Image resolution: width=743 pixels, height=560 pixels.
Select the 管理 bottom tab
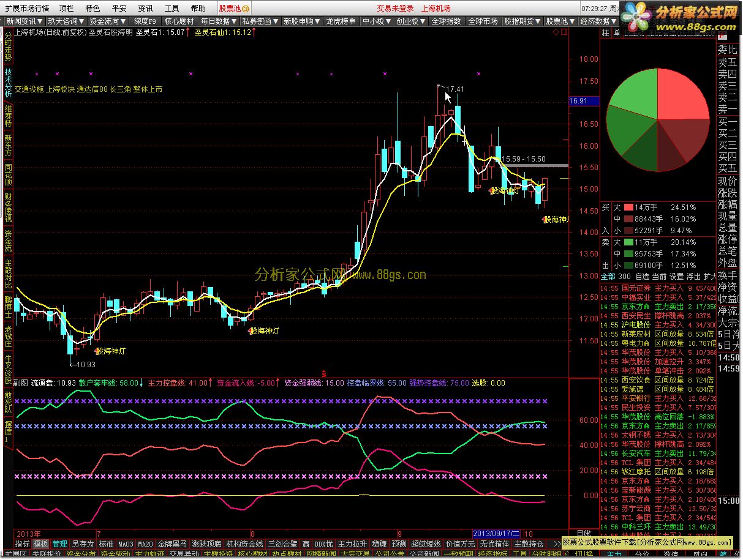tap(59, 543)
